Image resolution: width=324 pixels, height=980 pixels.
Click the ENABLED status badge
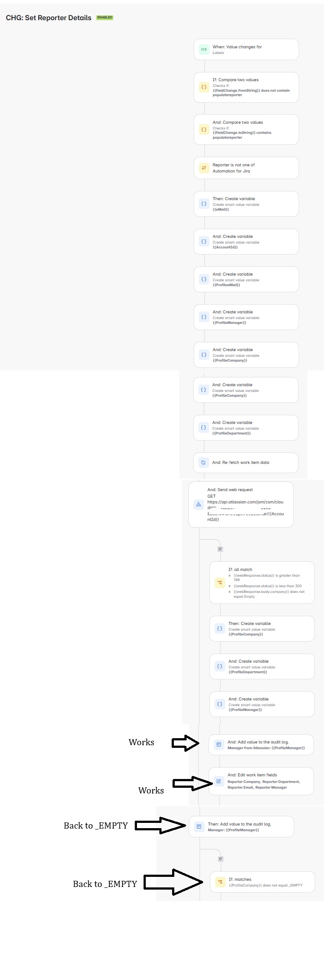(x=105, y=18)
